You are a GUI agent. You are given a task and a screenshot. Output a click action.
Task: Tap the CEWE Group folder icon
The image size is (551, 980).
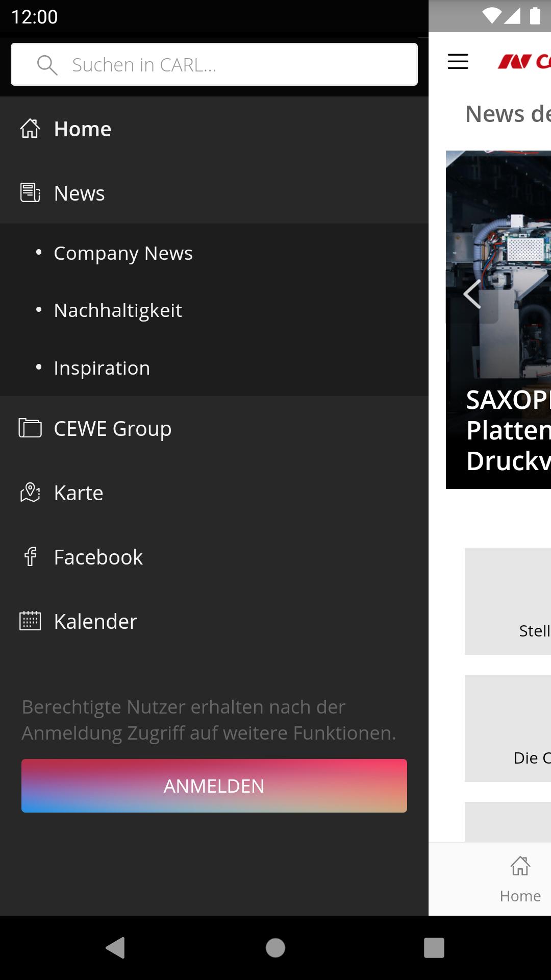pyautogui.click(x=30, y=428)
